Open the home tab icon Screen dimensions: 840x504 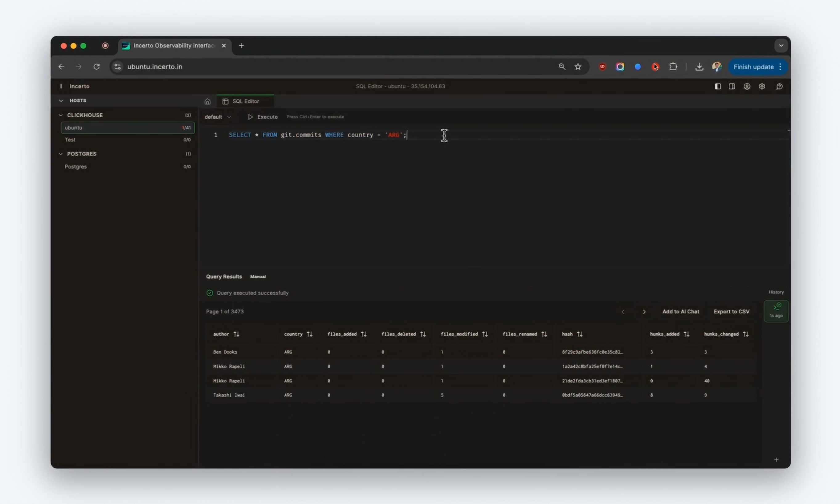(208, 101)
